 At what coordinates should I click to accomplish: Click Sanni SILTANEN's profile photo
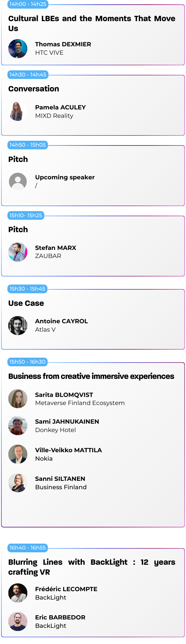(18, 483)
